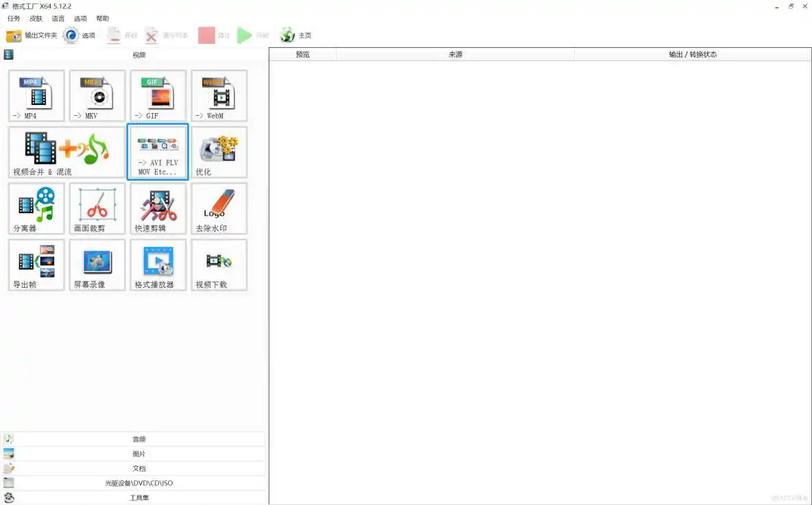Open the 导出帧 export frames tool
This screenshot has width=812, height=505.
click(x=36, y=265)
